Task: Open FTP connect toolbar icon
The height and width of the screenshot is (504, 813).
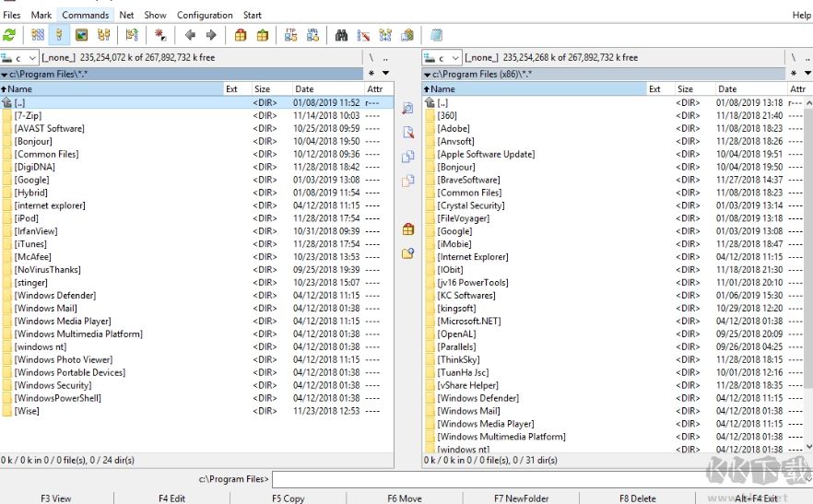Action: (x=291, y=35)
